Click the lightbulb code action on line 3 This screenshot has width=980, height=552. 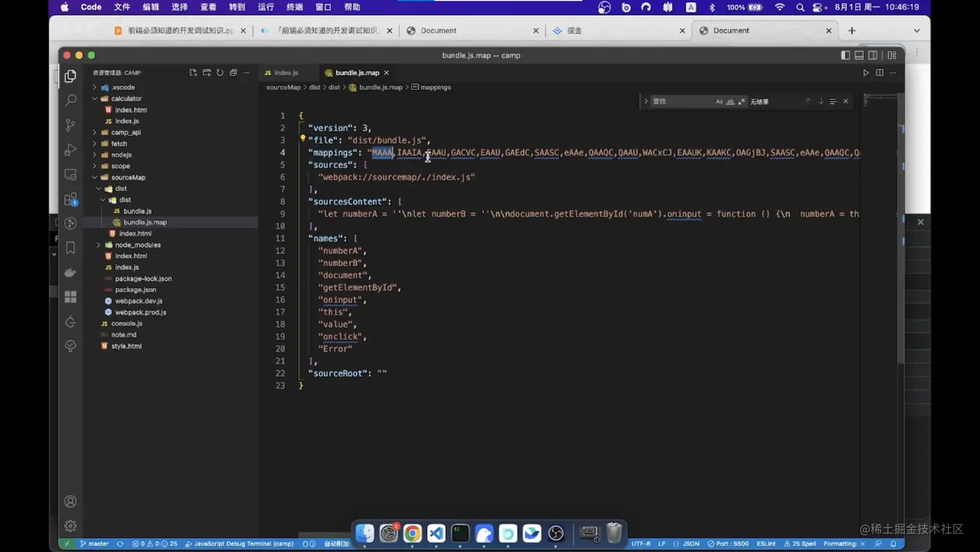(303, 138)
